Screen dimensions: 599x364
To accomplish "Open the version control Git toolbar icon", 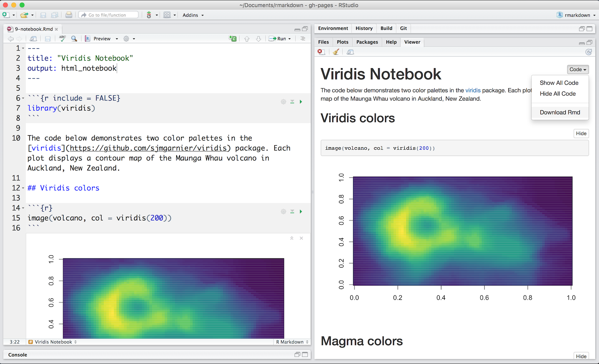I will [149, 15].
